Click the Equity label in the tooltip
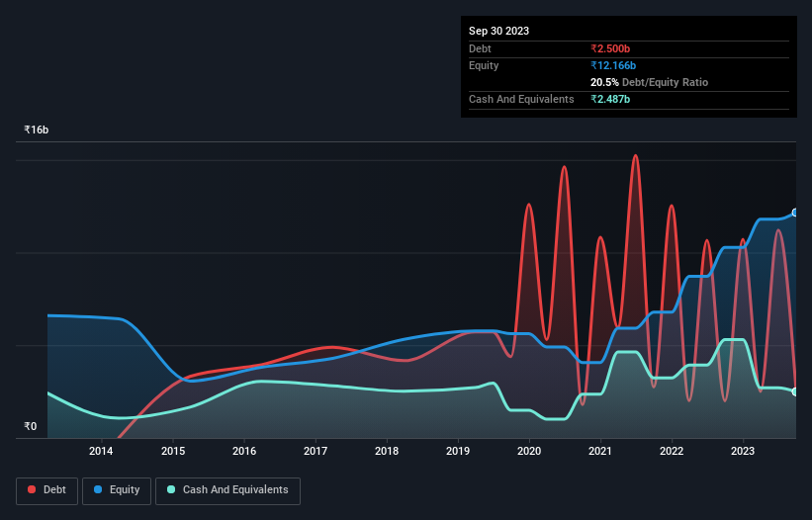The image size is (812, 520). pos(484,65)
